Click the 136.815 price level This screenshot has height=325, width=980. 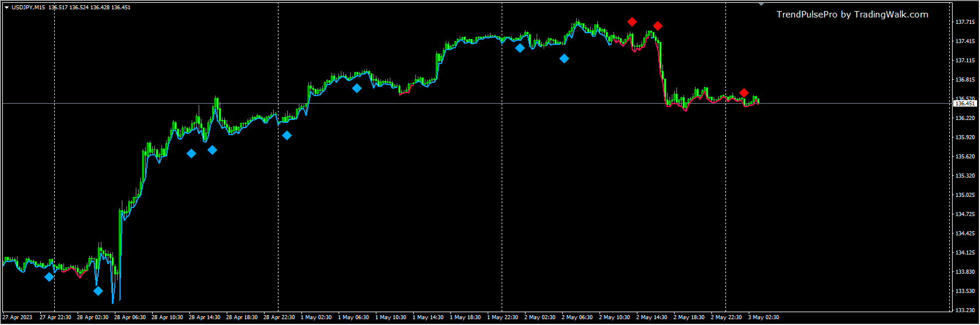click(x=965, y=80)
